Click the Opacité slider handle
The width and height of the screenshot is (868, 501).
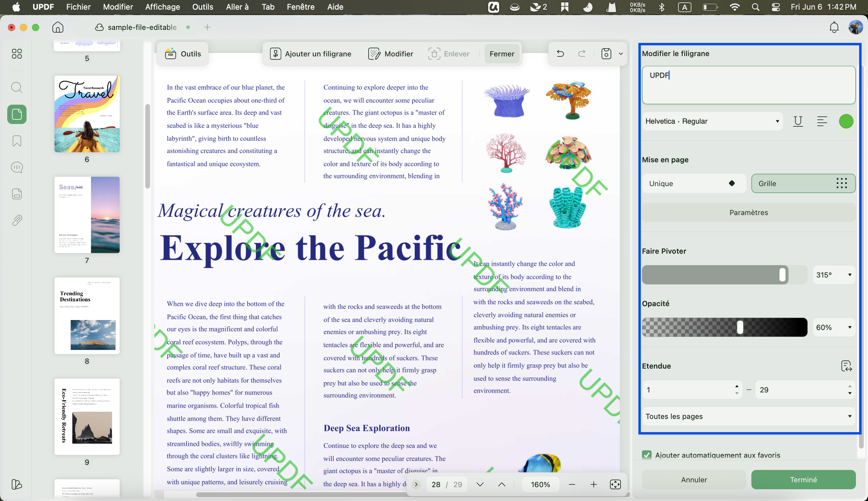pos(740,327)
